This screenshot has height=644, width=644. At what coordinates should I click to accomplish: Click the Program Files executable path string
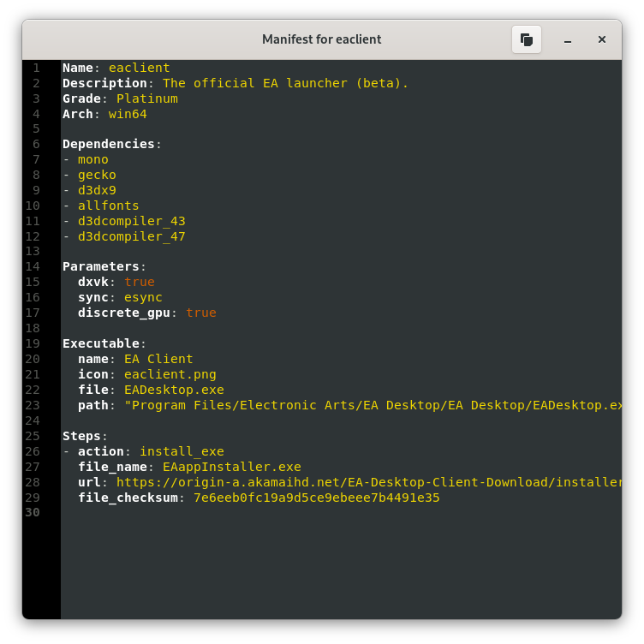(373, 405)
